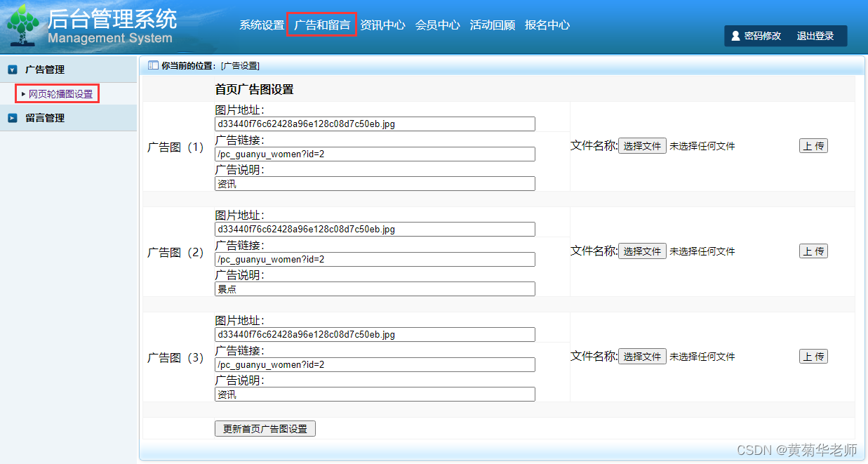Open the 报名中心 menu
This screenshot has width=868, height=464.
click(547, 25)
